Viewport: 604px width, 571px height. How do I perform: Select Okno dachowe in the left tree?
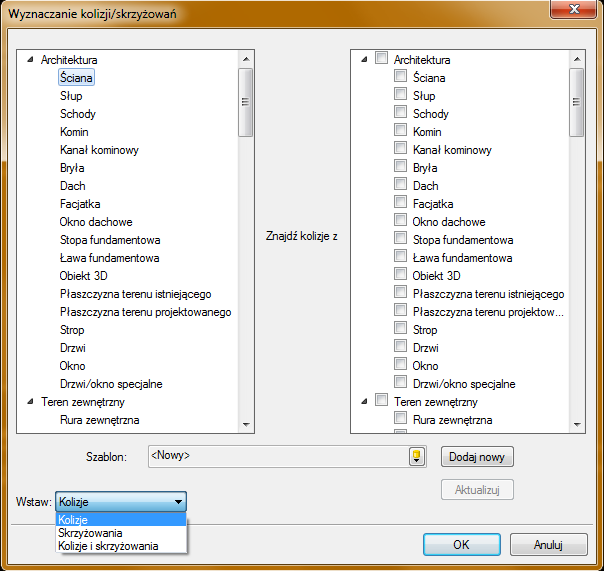pos(96,222)
